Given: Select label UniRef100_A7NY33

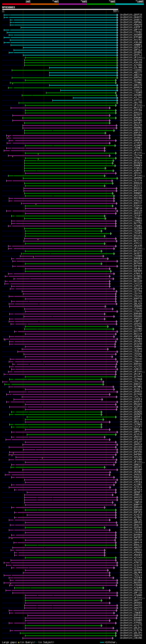Looking at the screenshot, I should (131, 562).
